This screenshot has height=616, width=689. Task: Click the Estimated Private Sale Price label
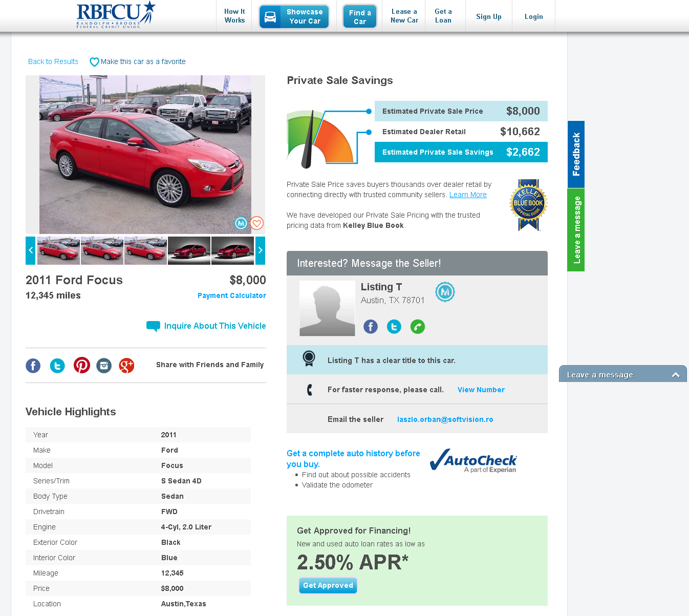point(433,111)
